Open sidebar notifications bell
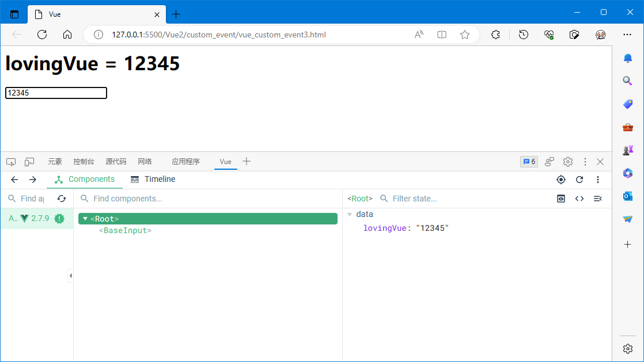The height and width of the screenshot is (362, 644). coord(627,58)
